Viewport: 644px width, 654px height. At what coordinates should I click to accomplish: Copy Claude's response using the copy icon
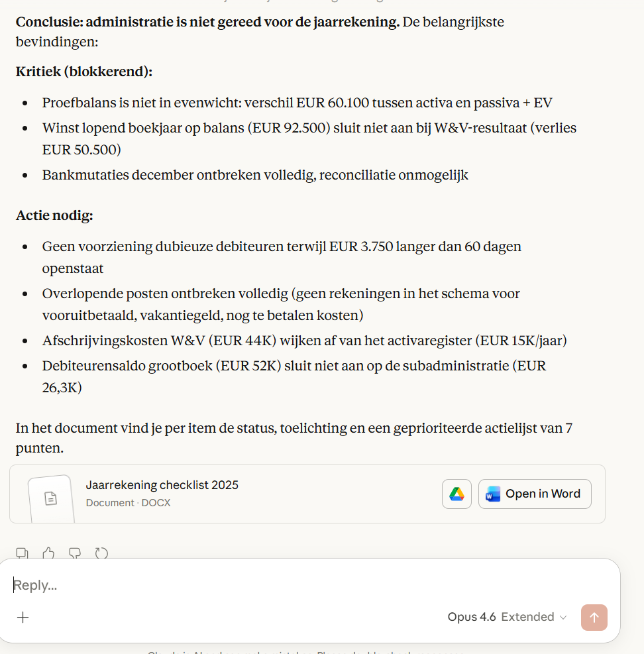pos(23,553)
